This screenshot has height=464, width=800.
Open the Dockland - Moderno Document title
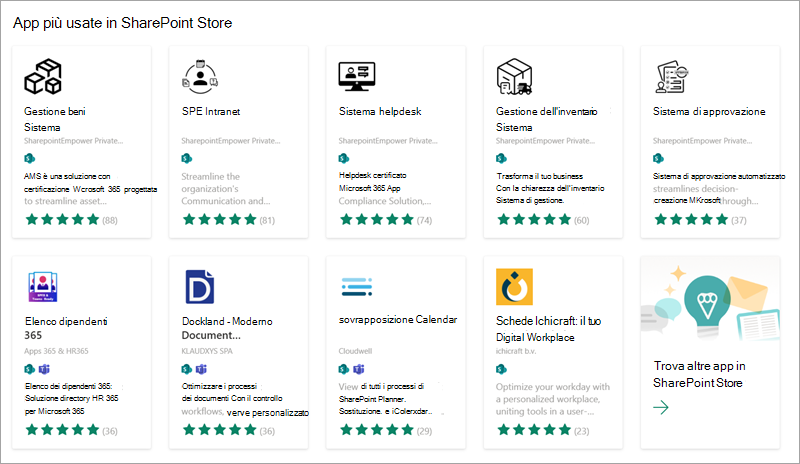coord(227,328)
